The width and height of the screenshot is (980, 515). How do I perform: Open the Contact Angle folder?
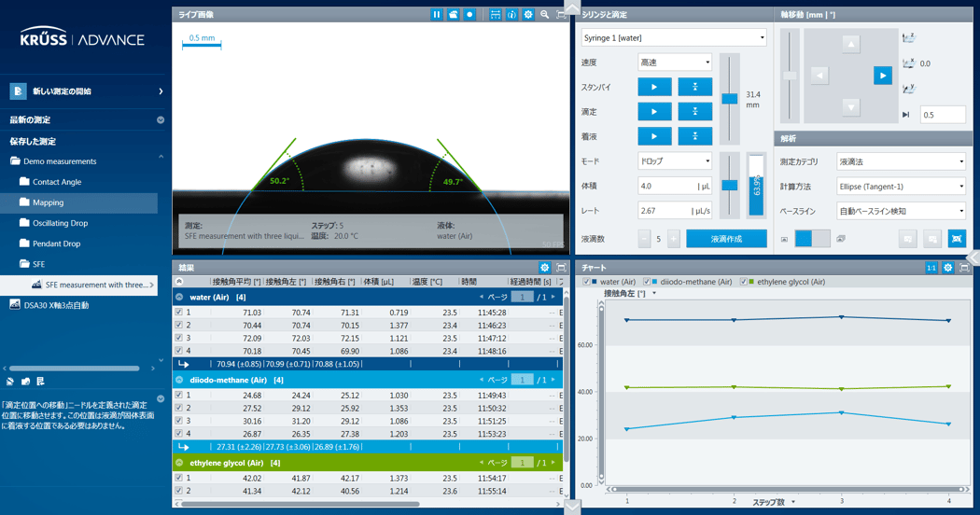[x=57, y=182]
